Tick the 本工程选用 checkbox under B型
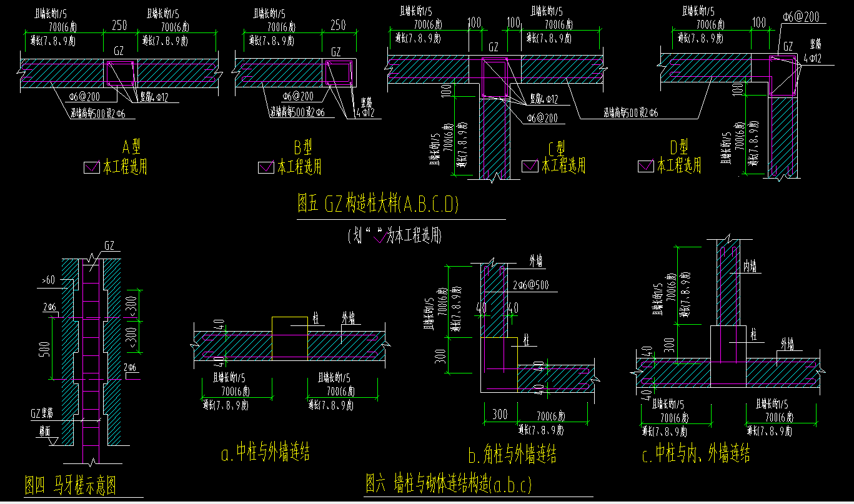Screen dimensions: 854x504 tap(266, 167)
